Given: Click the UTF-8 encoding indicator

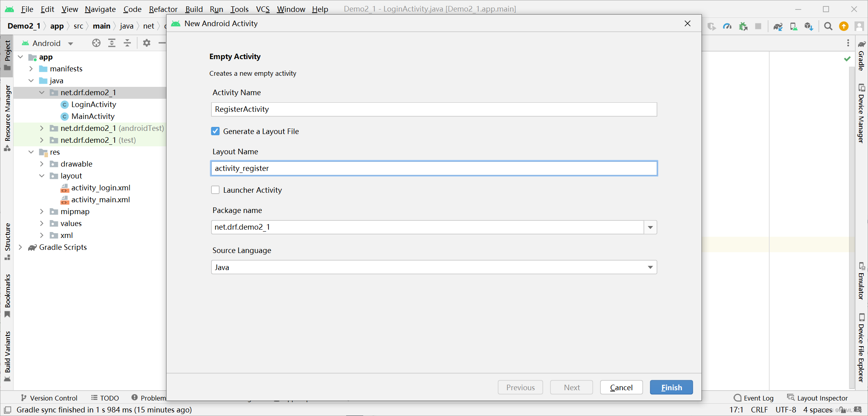Looking at the screenshot, I should tap(786, 410).
